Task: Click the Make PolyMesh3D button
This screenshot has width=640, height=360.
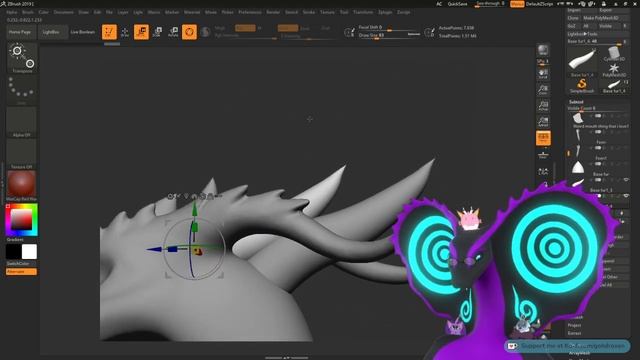Action: [605, 18]
